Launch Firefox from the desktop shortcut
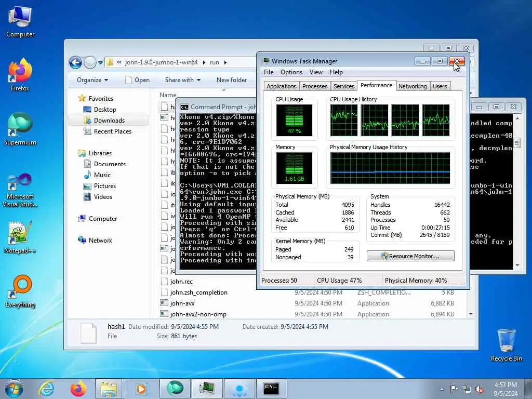The width and height of the screenshot is (532, 399). coord(20,75)
